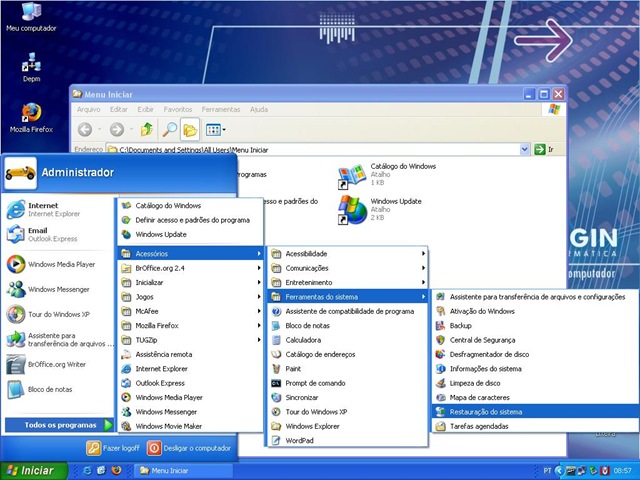Screen dimensions: 640x480
Task: Toggle the Folders pane button
Action: [190, 130]
